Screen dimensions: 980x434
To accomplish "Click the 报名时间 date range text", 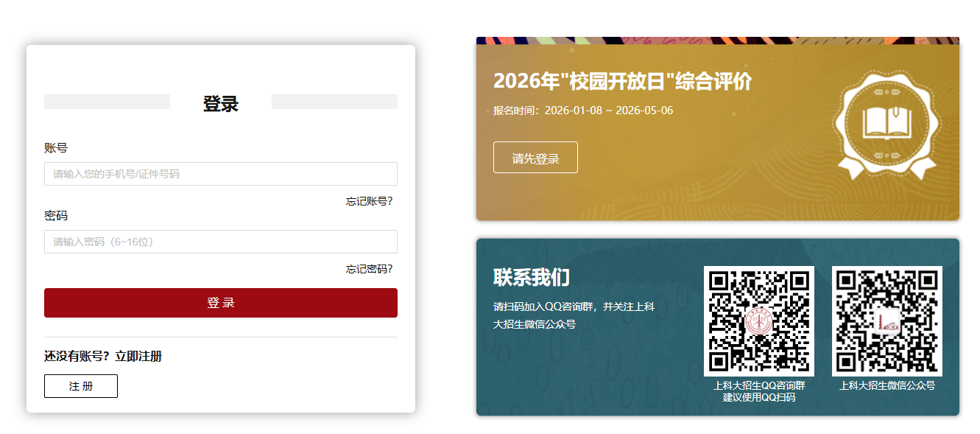I will coord(583,111).
